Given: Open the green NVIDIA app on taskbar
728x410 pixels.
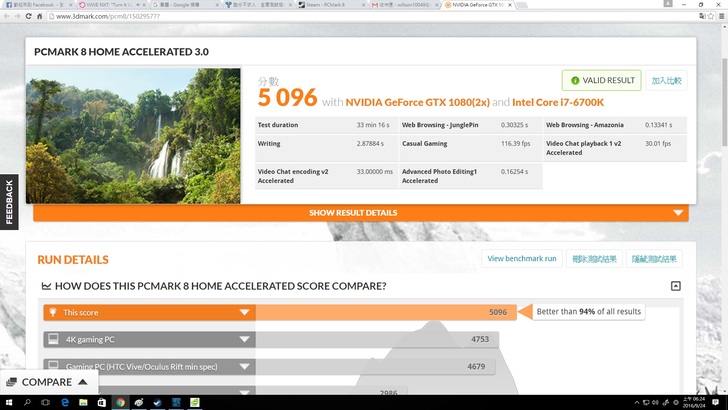Looking at the screenshot, I should [x=195, y=403].
